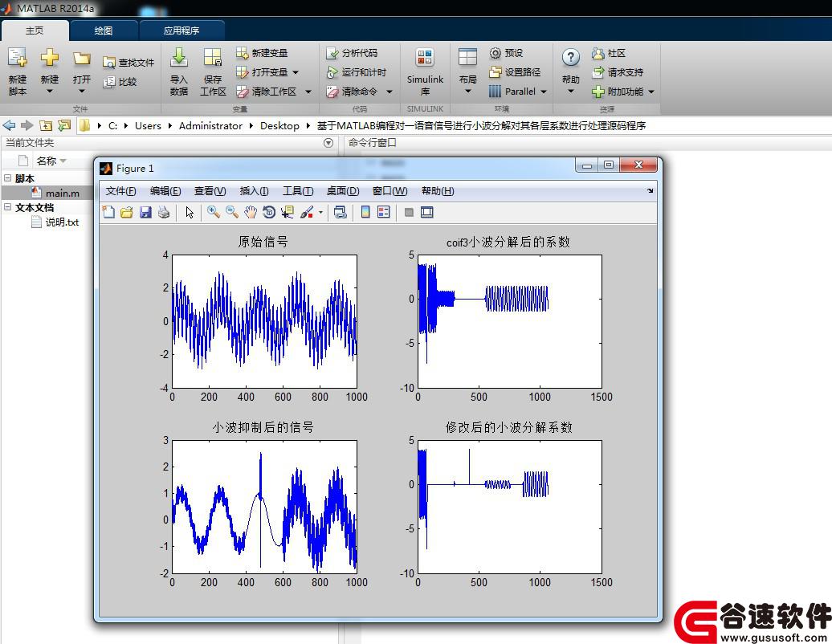Click the Analyze Code icon

pyautogui.click(x=332, y=53)
